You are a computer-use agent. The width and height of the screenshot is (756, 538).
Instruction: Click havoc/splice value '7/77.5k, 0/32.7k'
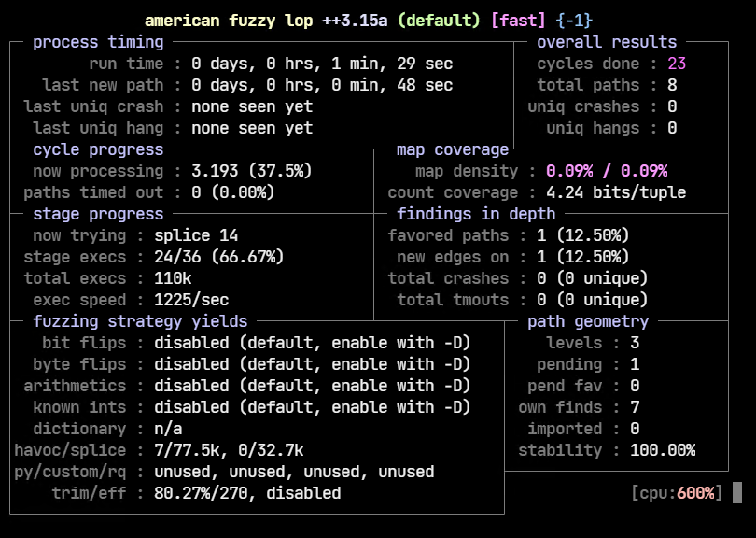pos(229,450)
